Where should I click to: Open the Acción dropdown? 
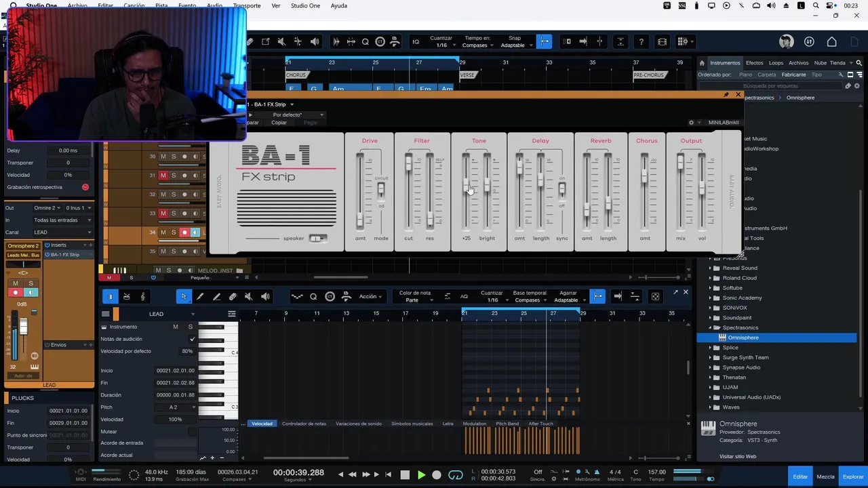(x=370, y=297)
